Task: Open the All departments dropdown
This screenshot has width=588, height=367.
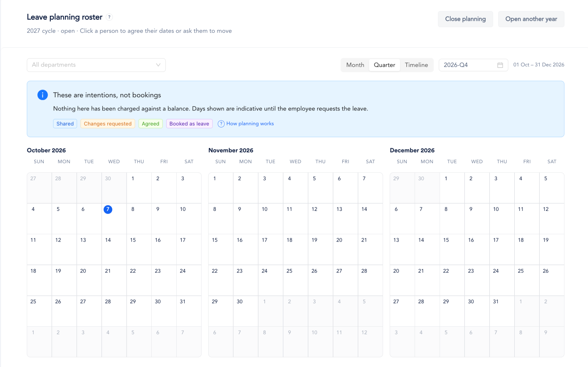Action: coord(96,65)
